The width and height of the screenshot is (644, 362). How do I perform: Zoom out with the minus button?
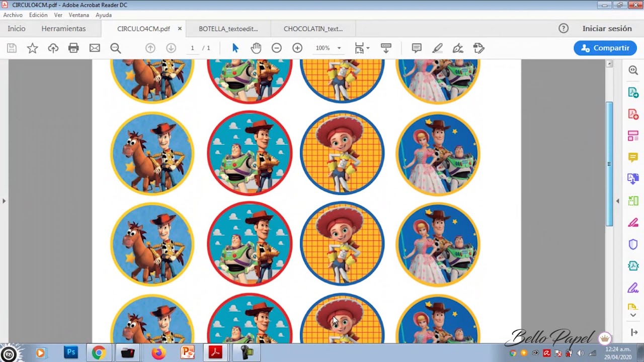click(x=276, y=48)
